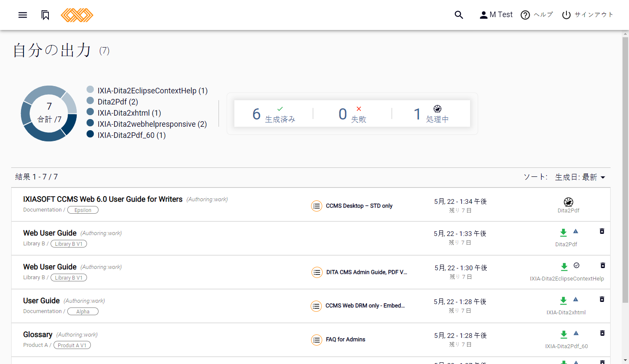This screenshot has width=629, height=364.
Task: Download the Web User Guide Dita2Pdf output
Action: pos(563,233)
